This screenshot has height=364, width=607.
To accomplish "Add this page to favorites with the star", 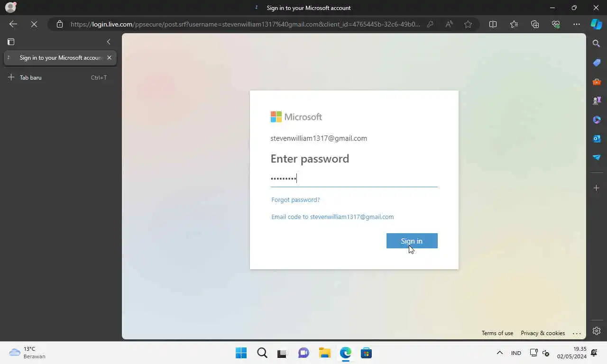I will click(x=468, y=24).
